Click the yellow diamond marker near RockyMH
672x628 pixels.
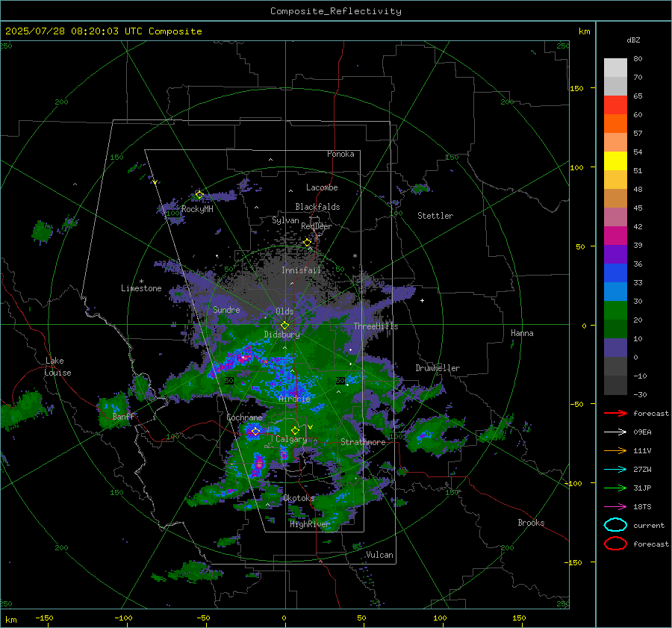199,195
